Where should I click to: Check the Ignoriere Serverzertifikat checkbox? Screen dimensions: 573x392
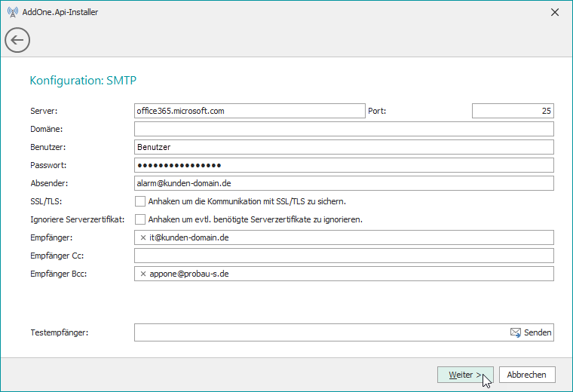point(140,219)
